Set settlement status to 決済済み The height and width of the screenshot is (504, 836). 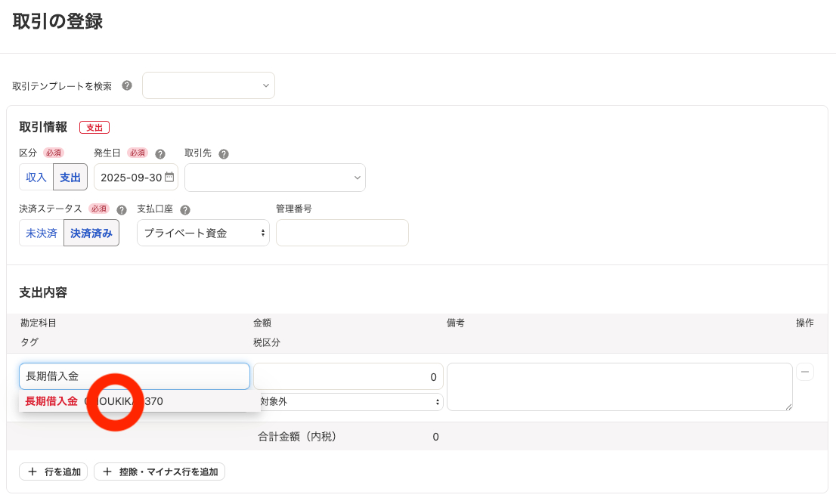pos(91,233)
